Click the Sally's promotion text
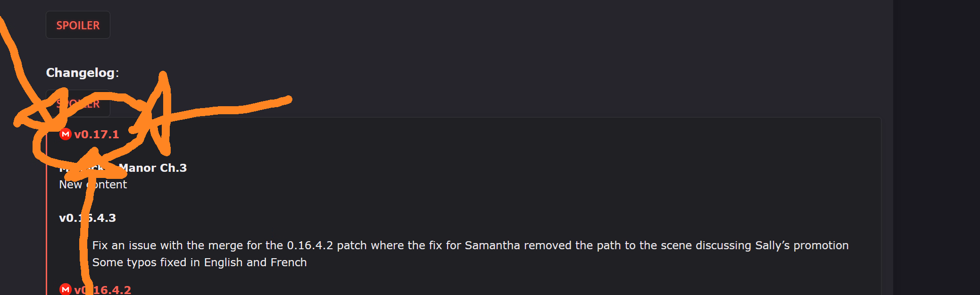Image resolution: width=980 pixels, height=295 pixels. click(x=801, y=245)
